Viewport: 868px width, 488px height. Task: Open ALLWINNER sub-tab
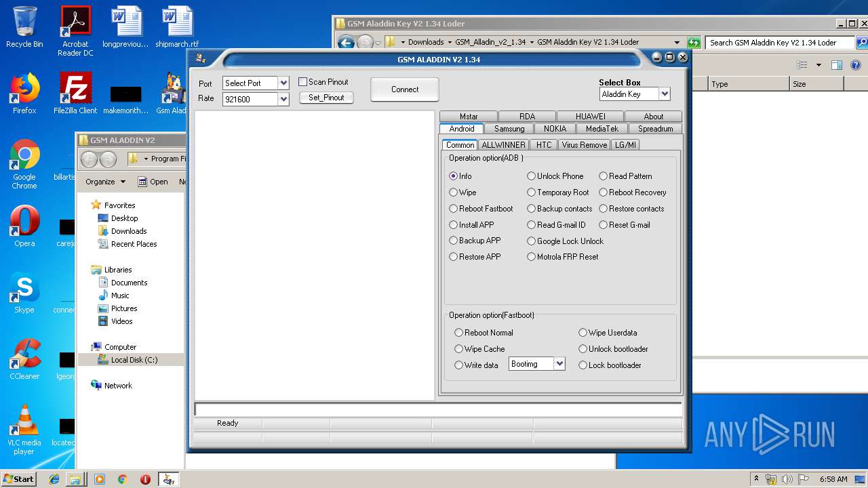pos(503,145)
